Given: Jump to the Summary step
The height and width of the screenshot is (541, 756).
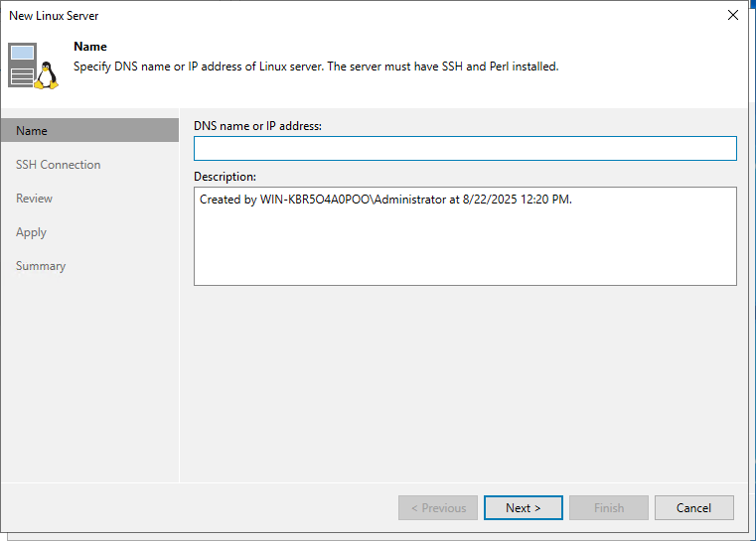Looking at the screenshot, I should (x=41, y=266).
